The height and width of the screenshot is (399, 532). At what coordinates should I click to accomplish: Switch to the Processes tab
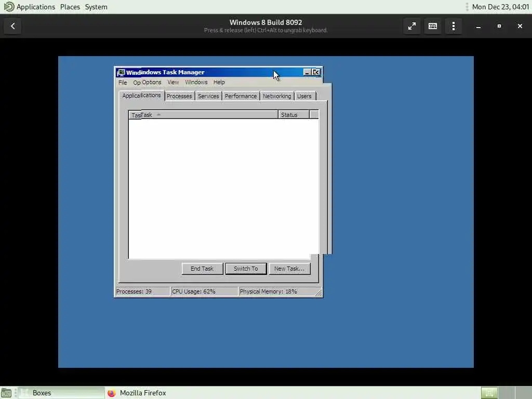click(x=179, y=96)
